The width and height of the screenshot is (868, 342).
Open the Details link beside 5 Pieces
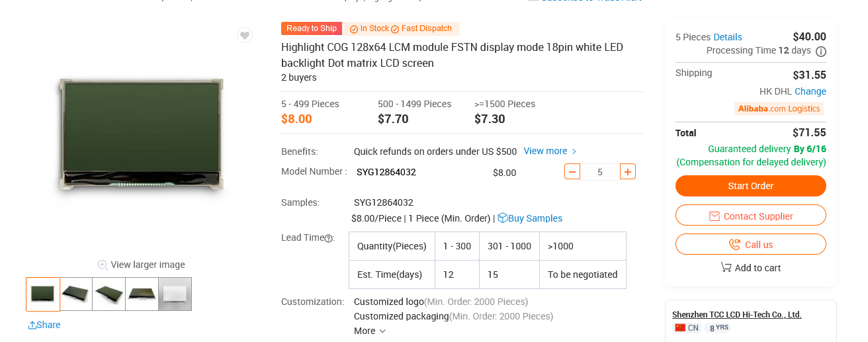click(728, 37)
